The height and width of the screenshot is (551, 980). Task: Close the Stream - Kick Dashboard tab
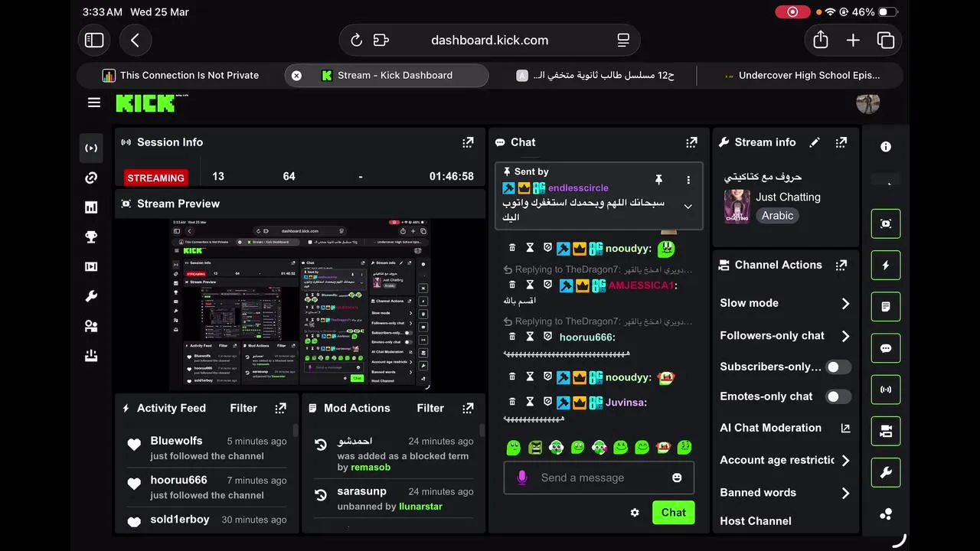point(296,75)
